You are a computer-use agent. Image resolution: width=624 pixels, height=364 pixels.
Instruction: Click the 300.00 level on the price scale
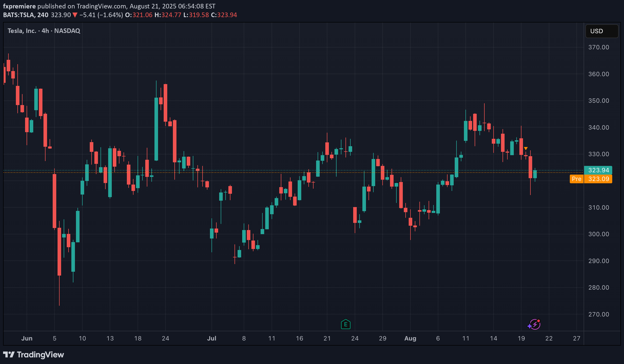click(x=598, y=234)
